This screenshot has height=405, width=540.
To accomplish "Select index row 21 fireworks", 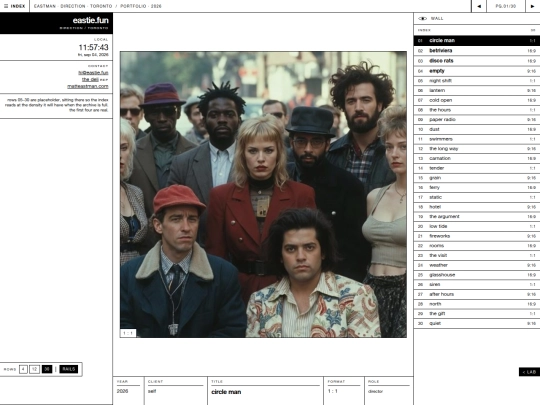I will [477, 236].
